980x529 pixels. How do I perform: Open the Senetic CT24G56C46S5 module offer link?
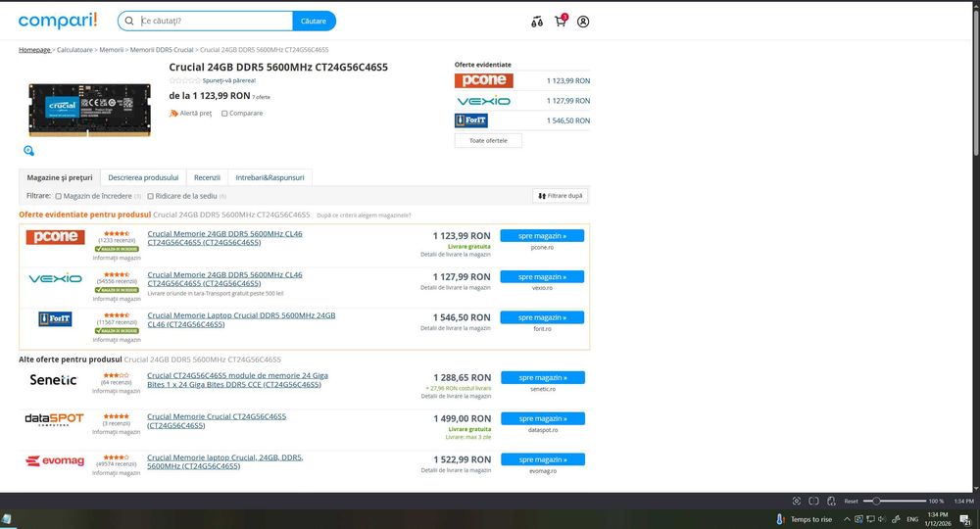tap(237, 380)
